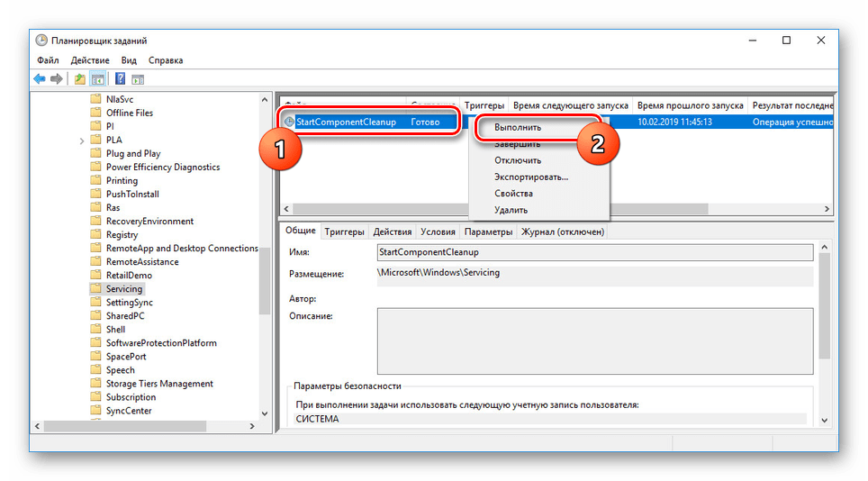Click the СИСТЕМА user account text
Viewport: 868px width, 481px height.
point(317,419)
